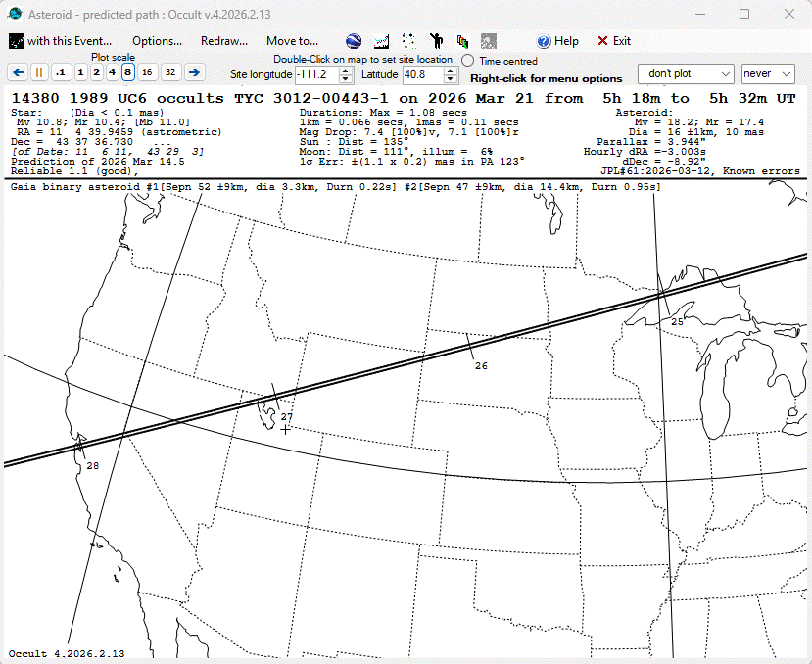Expand the "never" dropdown

coord(768,74)
